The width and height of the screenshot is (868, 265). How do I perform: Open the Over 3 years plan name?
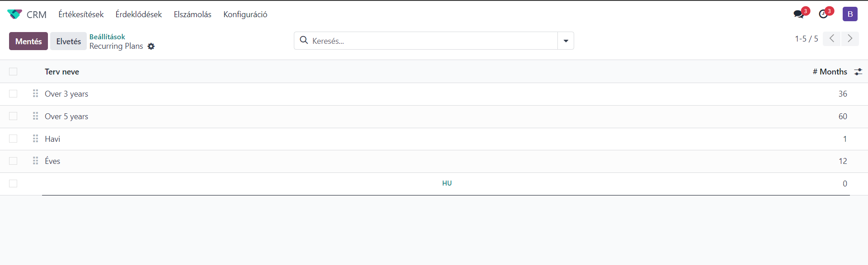click(66, 94)
